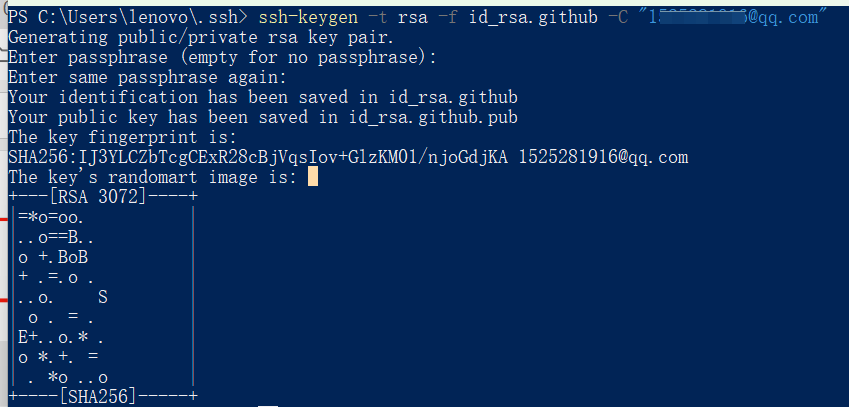This screenshot has height=407, width=849.
Task: Click the orange cursor block after randomart line
Action: click(312, 177)
